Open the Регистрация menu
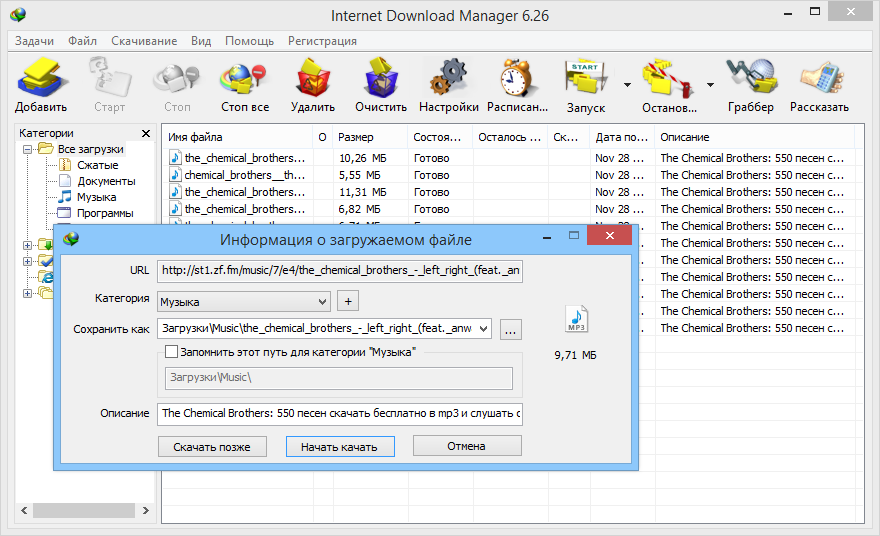The height and width of the screenshot is (536, 880). (323, 41)
